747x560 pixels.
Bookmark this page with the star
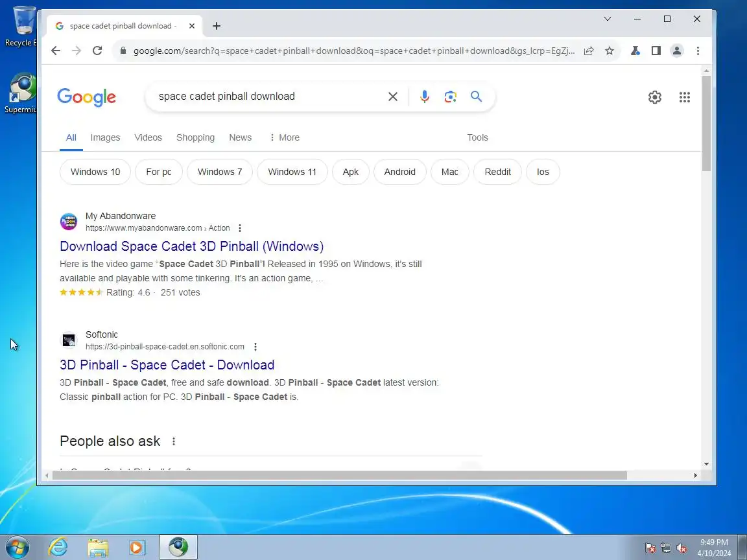(610, 51)
